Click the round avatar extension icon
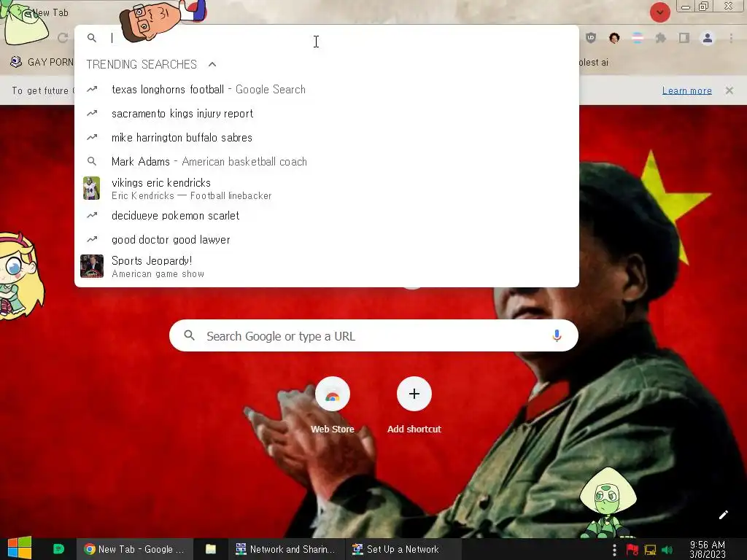The image size is (747, 560). [x=614, y=38]
